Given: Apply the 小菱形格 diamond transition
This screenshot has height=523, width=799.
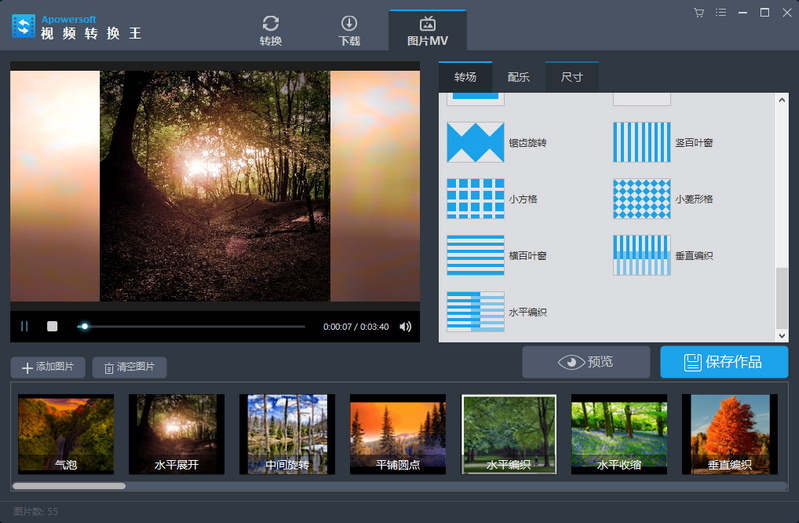Looking at the screenshot, I should [642, 199].
